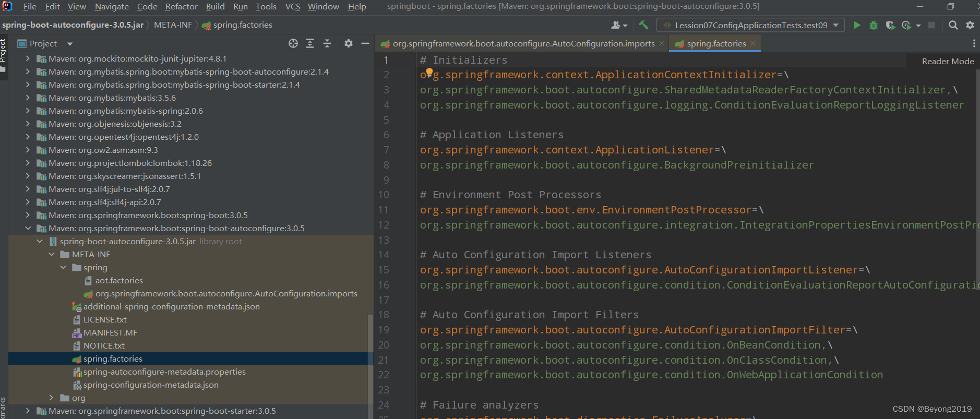The image size is (980, 419).
Task: Expand Maven spring-boot:3.0.5 library node
Action: (x=28, y=216)
